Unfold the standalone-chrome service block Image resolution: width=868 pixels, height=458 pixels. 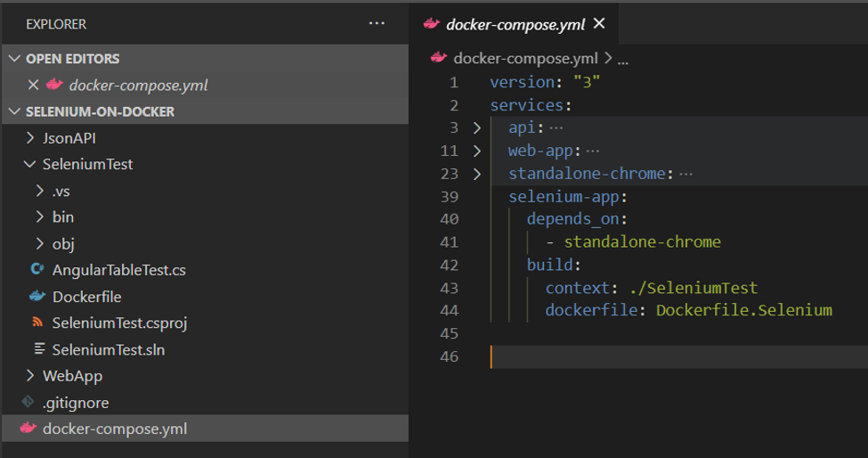click(x=477, y=174)
